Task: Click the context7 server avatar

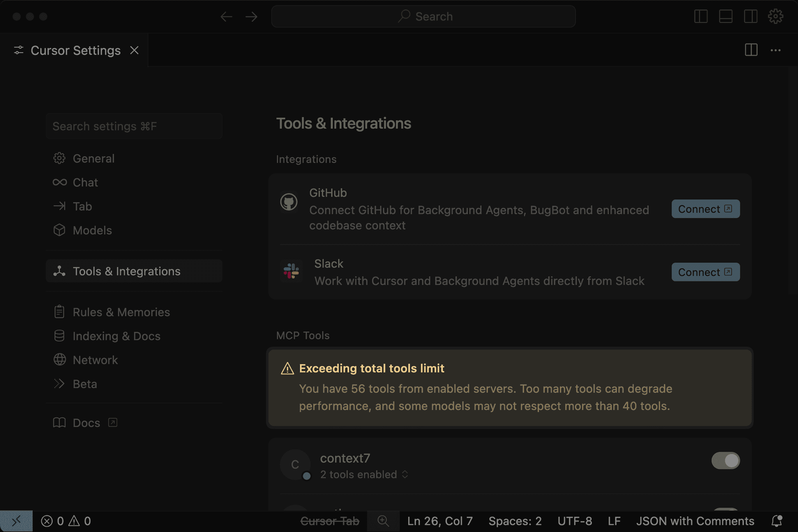Action: point(295,464)
